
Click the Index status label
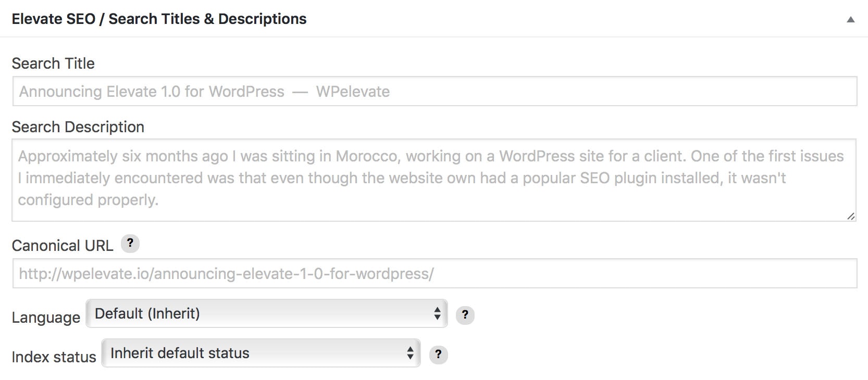pos(54,356)
